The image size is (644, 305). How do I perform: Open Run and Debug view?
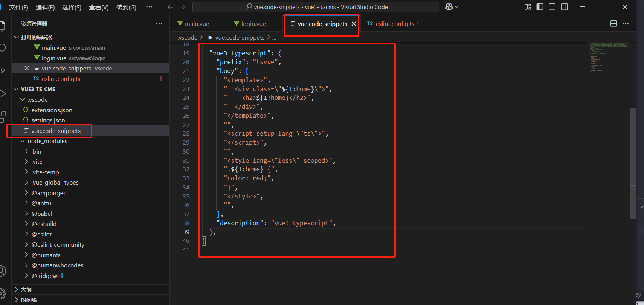click(x=2, y=93)
